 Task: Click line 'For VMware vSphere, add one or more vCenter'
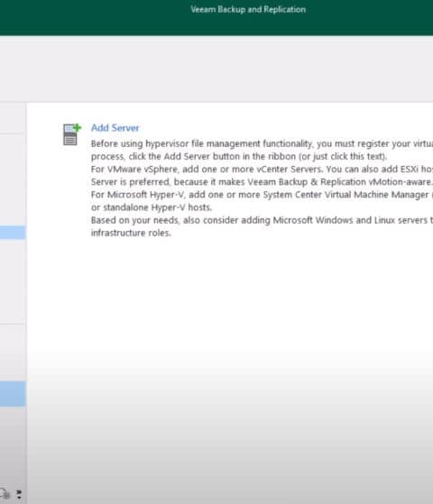[x=262, y=170]
